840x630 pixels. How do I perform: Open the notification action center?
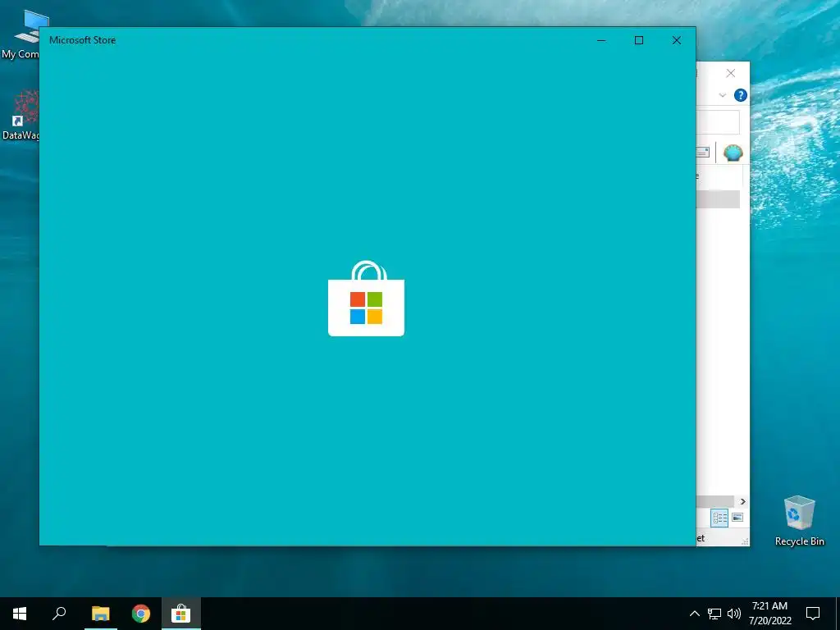point(813,614)
